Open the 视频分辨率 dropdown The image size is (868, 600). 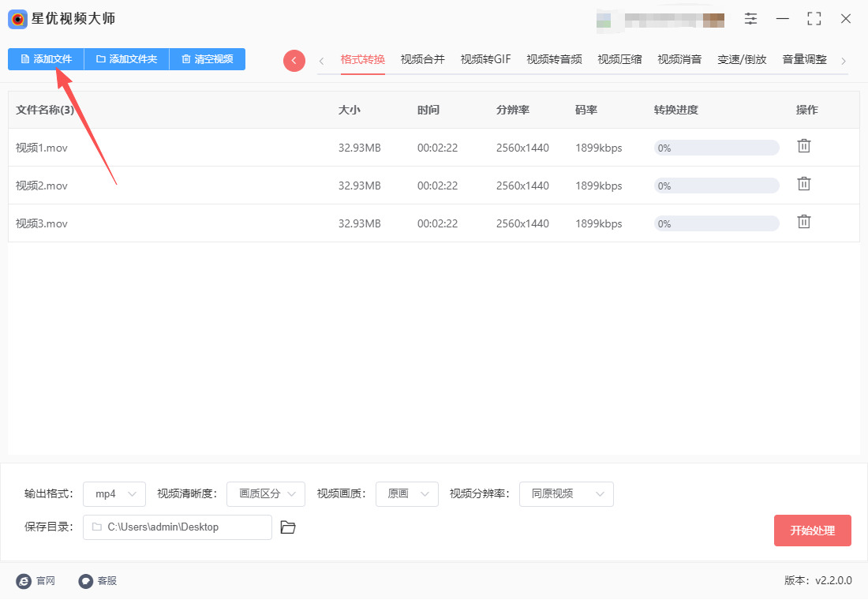[566, 494]
